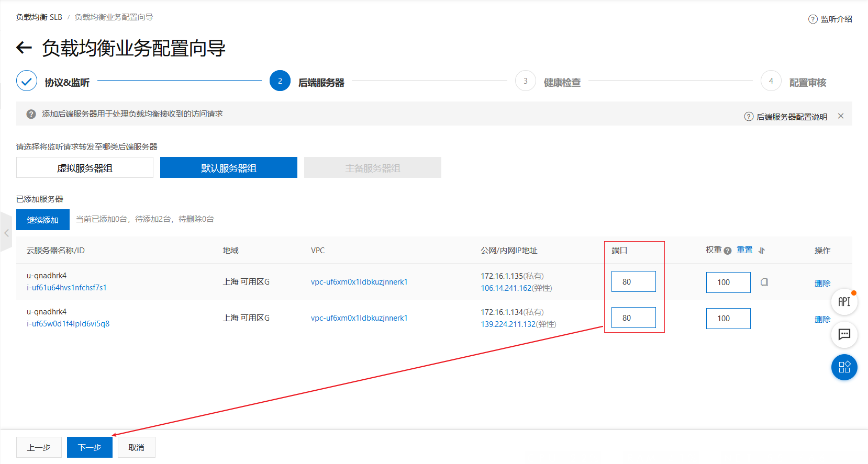Screen dimensions: 868x464
Task: Click 继续添加 button
Action: [43, 220]
